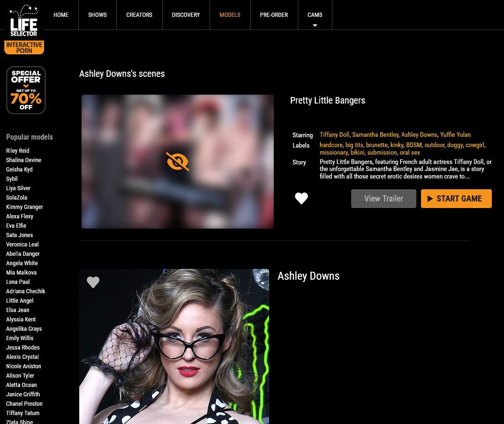The image size is (504, 424).
Task: Open Geisha Kyd in popular models
Action: [x=19, y=169]
